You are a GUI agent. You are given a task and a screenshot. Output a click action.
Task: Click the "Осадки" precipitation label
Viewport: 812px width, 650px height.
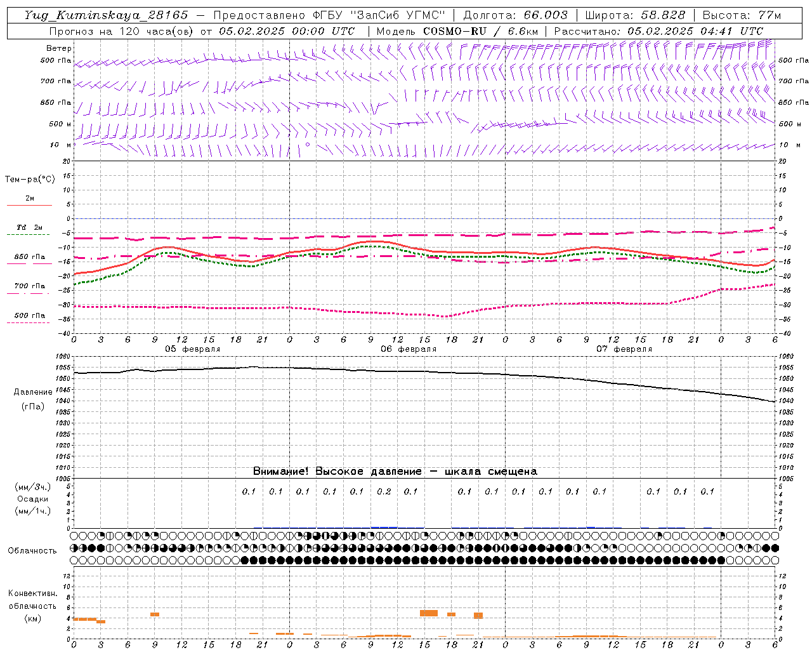33,499
